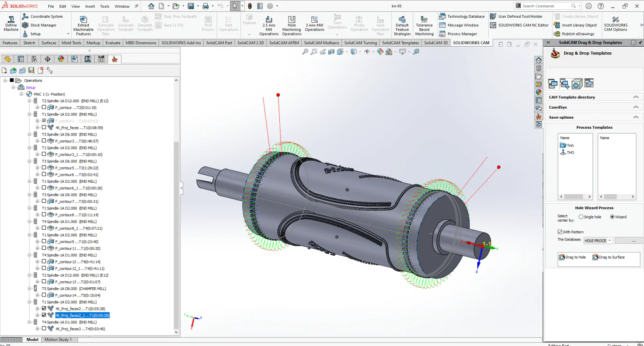Open the Setup dropdown arrow in ribbon
This screenshot has width=644, height=346.
click(x=68, y=34)
